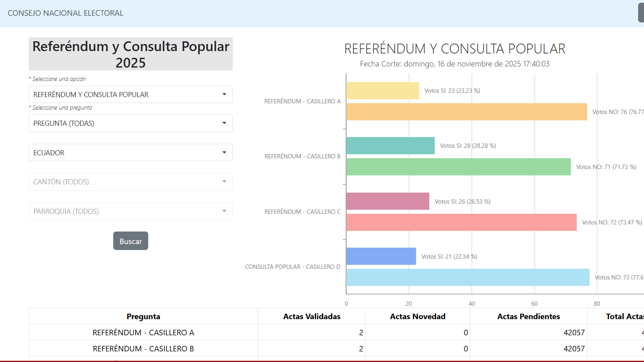Click the PARROQUIA (TODOS) dropdown

pyautogui.click(x=130, y=211)
